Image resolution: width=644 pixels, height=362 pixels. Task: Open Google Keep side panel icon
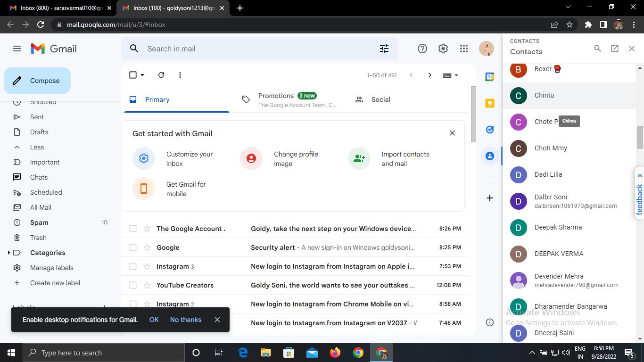(x=489, y=103)
